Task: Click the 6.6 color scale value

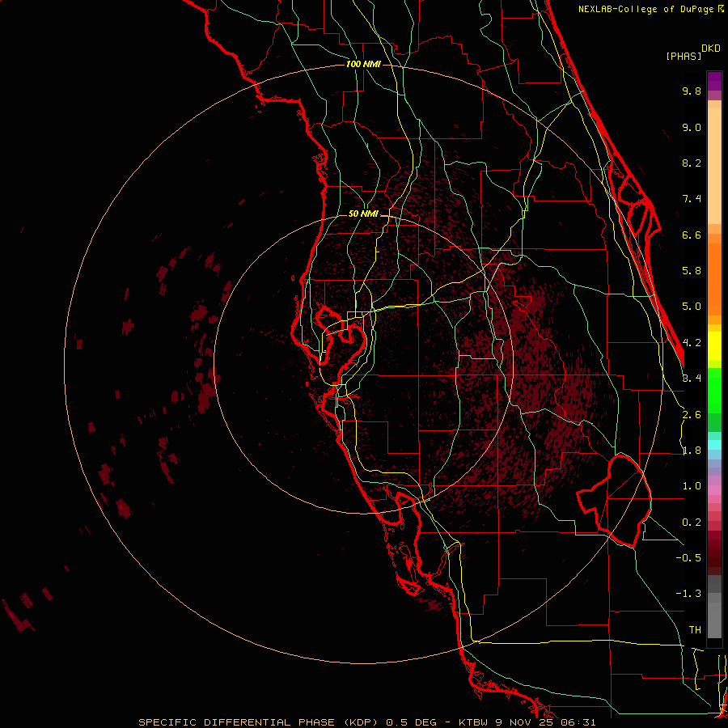Action: tap(692, 235)
